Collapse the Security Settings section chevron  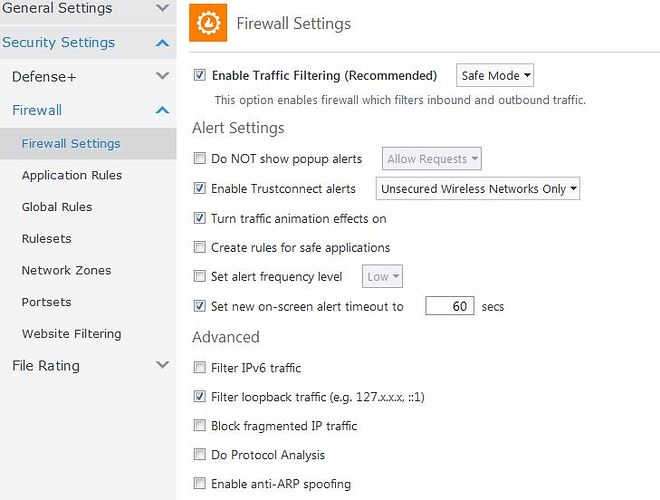coord(162,43)
